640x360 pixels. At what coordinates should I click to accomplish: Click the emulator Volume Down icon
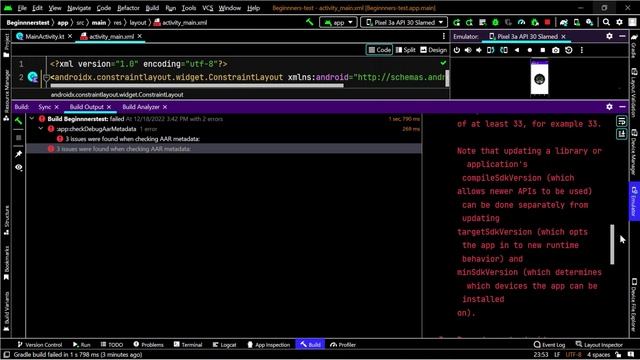point(479,50)
